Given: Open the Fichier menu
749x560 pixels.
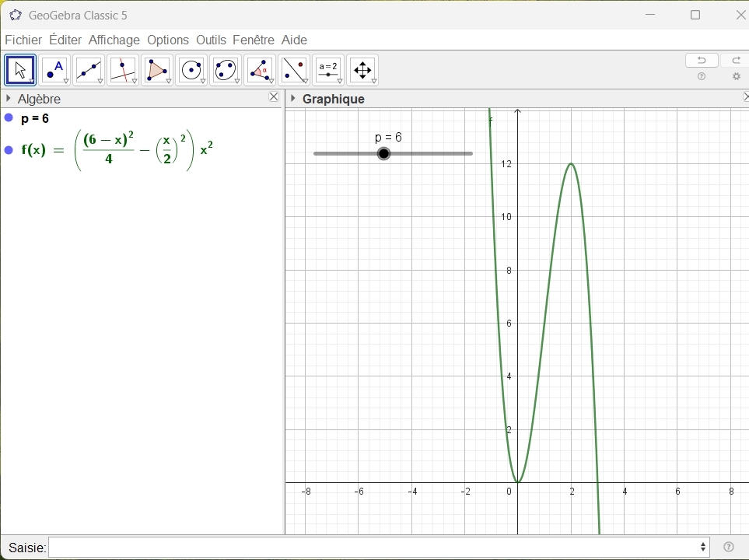Looking at the screenshot, I should [23, 40].
